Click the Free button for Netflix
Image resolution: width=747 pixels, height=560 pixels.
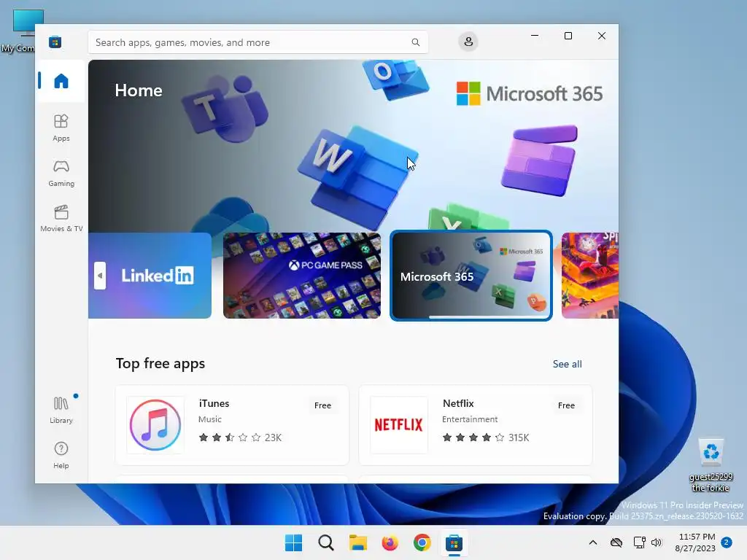(566, 405)
